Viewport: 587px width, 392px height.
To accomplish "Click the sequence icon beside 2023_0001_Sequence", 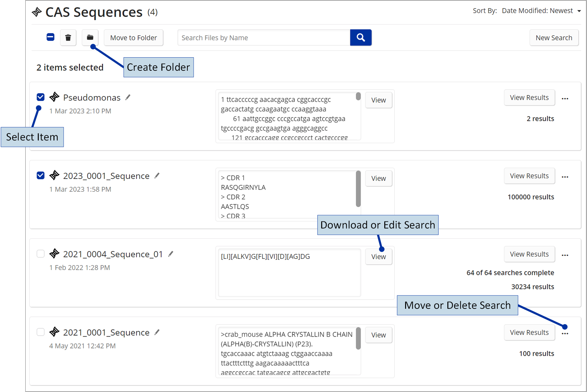I will tap(54, 175).
